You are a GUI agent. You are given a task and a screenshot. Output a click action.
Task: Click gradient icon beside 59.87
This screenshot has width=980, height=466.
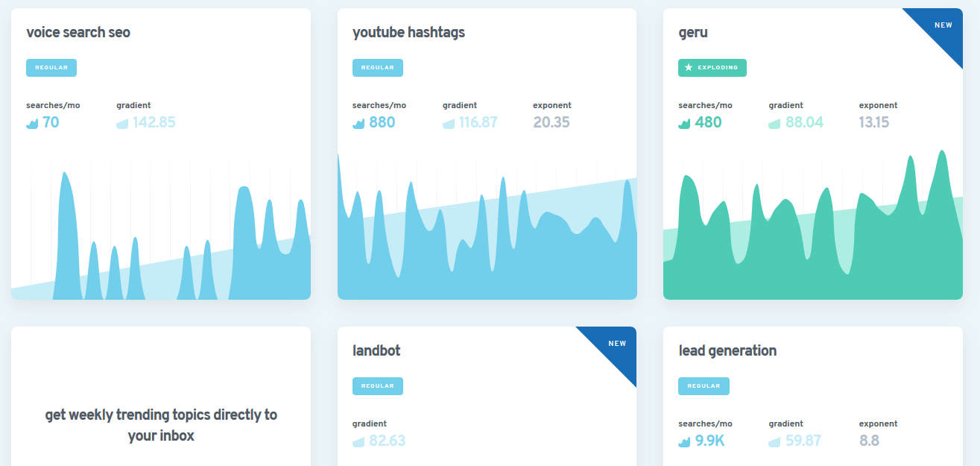[774, 441]
